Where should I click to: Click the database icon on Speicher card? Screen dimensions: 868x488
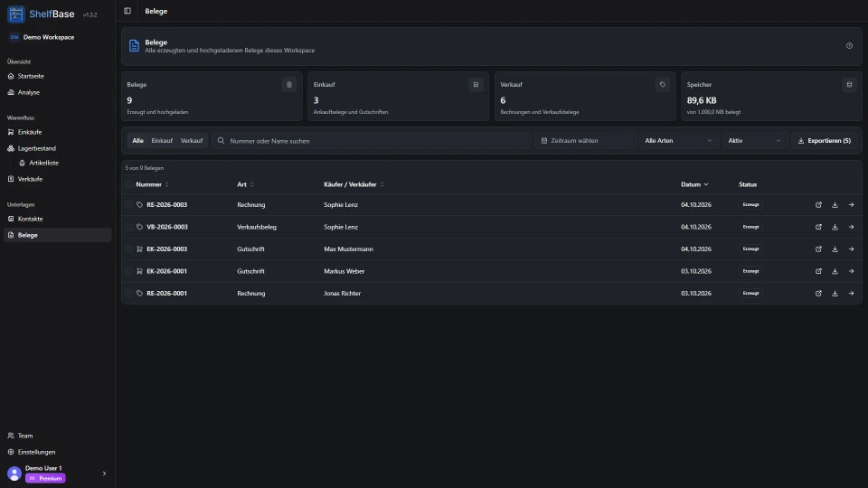click(849, 85)
